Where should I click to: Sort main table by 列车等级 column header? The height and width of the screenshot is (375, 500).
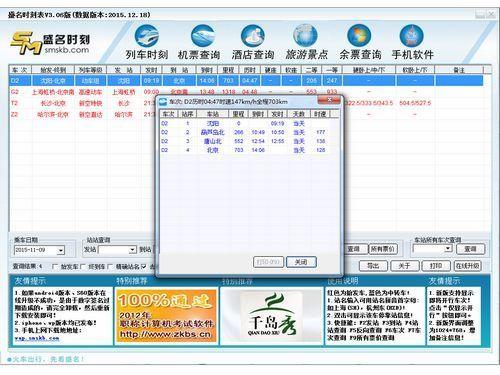tap(90, 70)
